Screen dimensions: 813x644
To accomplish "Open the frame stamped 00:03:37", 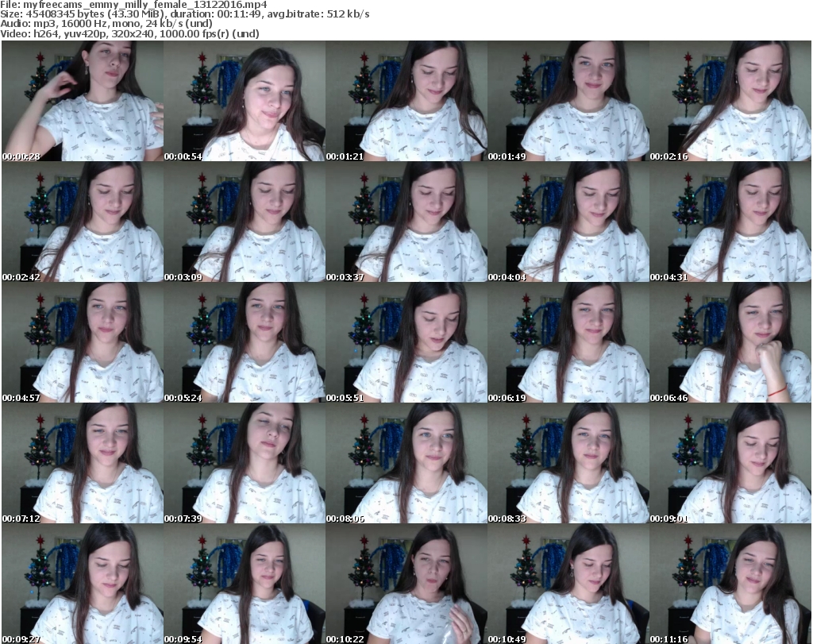I will [406, 222].
